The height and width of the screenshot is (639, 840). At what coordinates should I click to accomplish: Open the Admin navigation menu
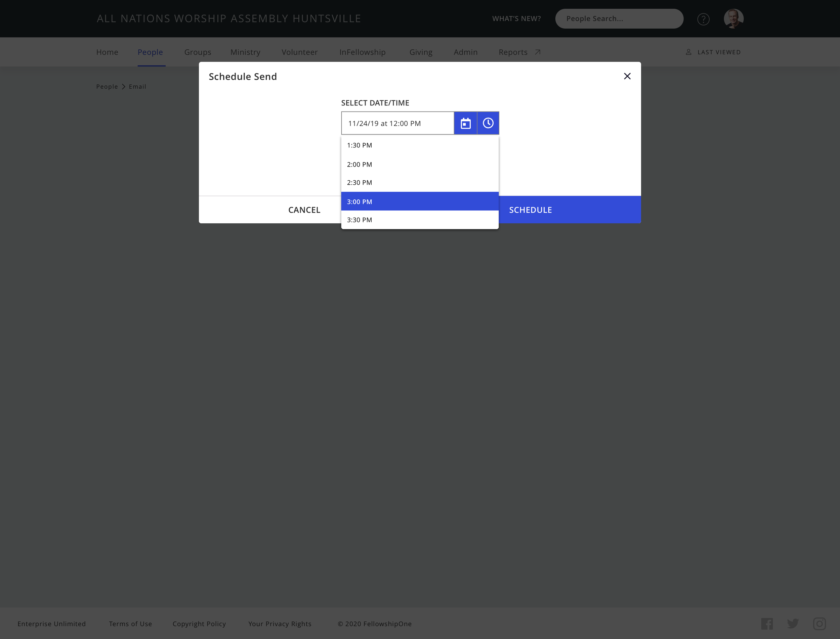click(465, 52)
